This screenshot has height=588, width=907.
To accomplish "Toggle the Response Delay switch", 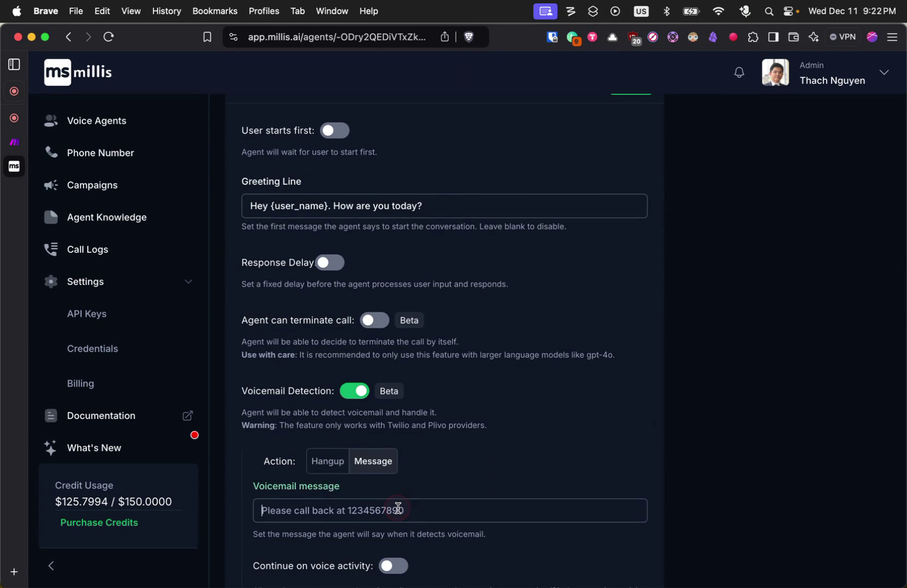I will click(x=330, y=262).
